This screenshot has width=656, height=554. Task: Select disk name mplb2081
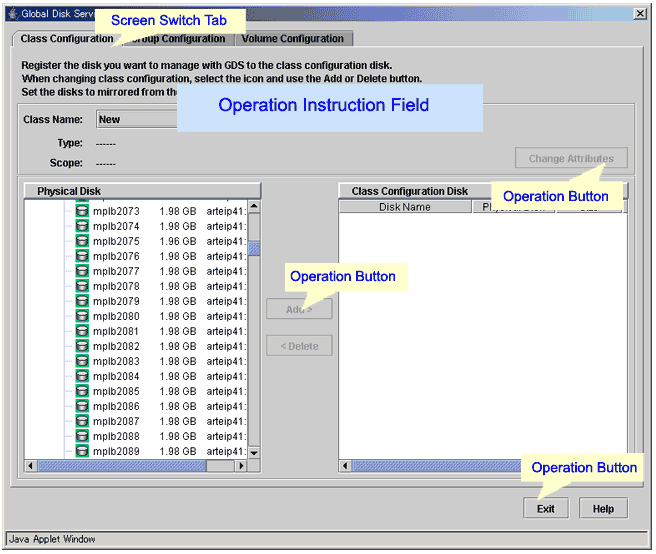point(116,331)
